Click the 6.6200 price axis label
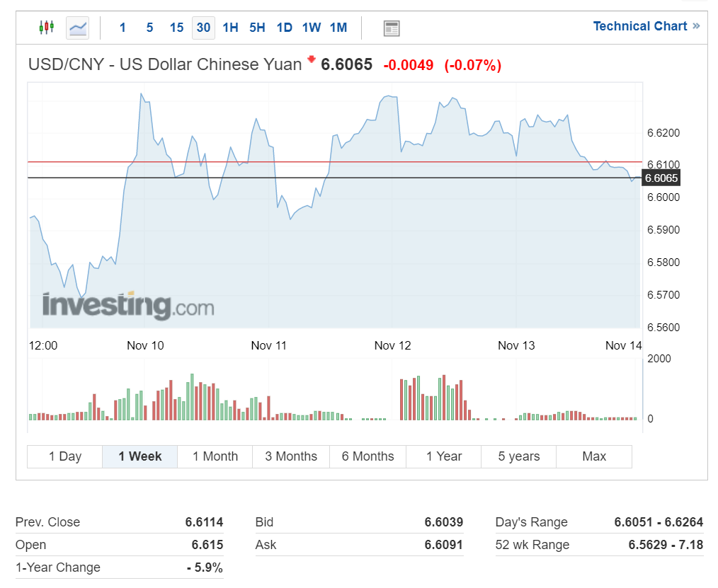 tap(663, 133)
